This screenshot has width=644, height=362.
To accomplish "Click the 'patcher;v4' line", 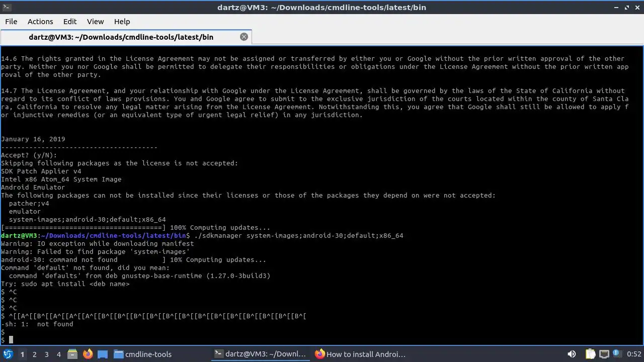I will [x=29, y=203].
